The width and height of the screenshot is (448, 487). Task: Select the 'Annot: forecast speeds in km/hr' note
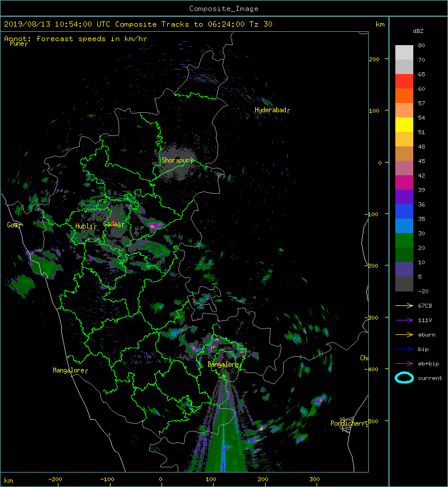(x=76, y=39)
